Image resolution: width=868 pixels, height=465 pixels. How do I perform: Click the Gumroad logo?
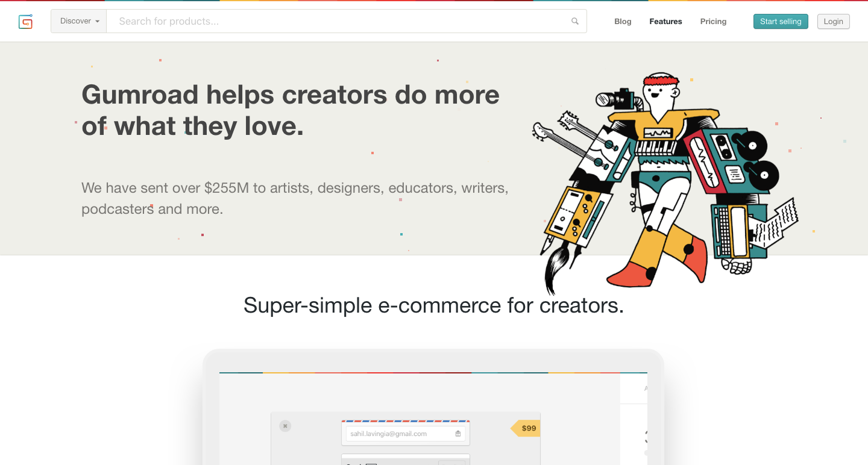point(26,21)
